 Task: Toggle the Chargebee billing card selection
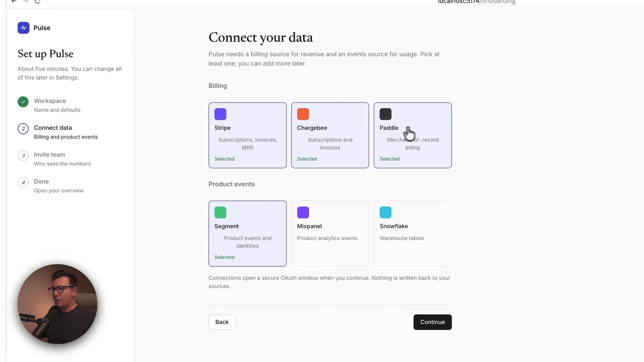point(330,135)
